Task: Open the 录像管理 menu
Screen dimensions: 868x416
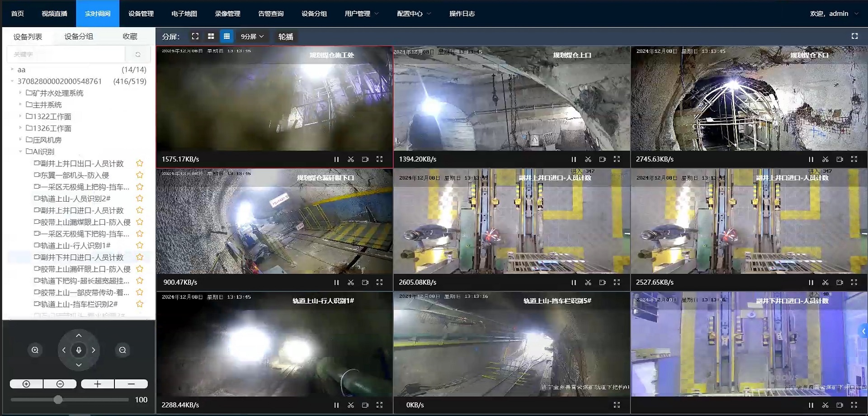Action: 227,14
